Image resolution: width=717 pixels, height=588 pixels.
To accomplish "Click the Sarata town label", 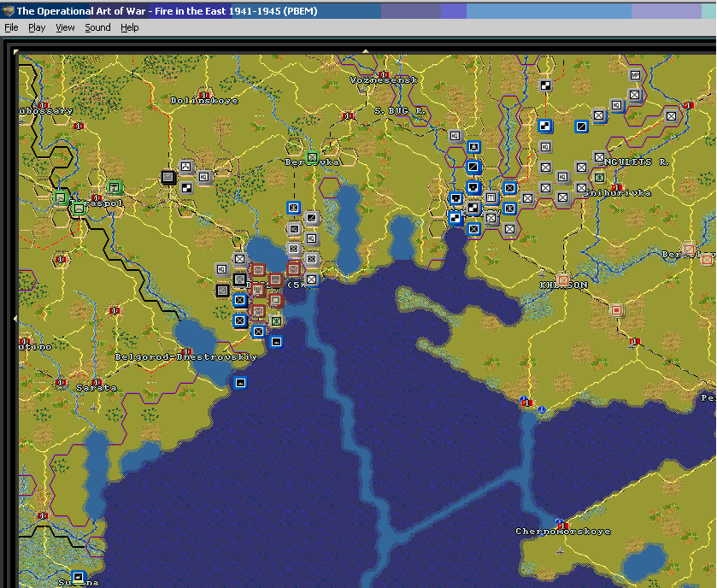I will (97, 388).
